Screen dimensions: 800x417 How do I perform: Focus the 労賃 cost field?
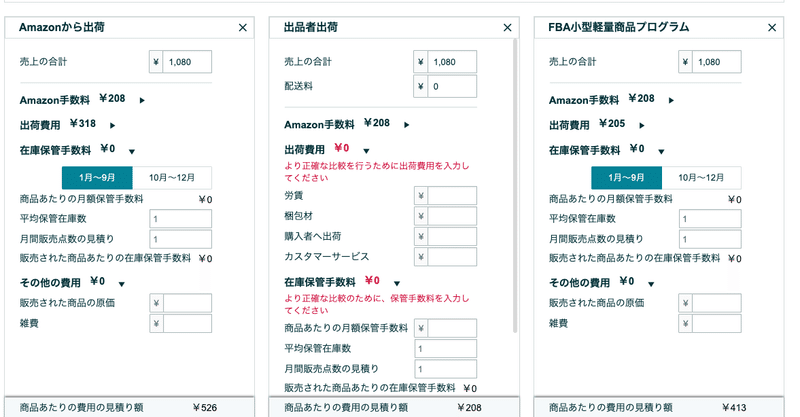[x=452, y=195]
